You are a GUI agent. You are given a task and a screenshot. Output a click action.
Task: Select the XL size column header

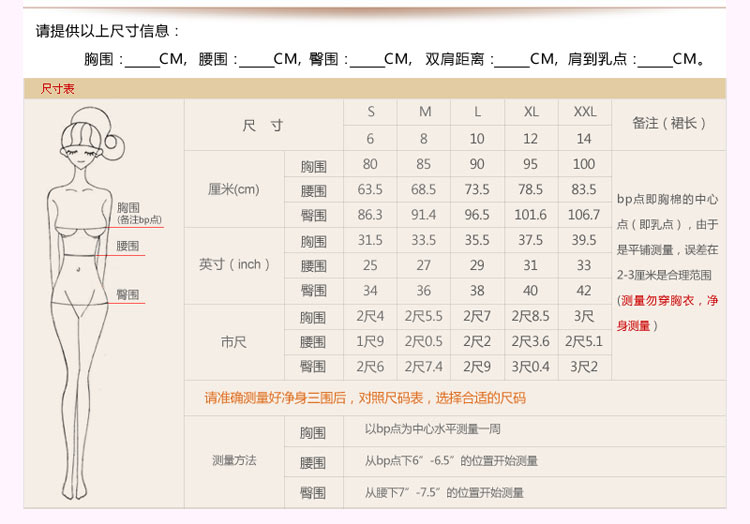(x=531, y=112)
